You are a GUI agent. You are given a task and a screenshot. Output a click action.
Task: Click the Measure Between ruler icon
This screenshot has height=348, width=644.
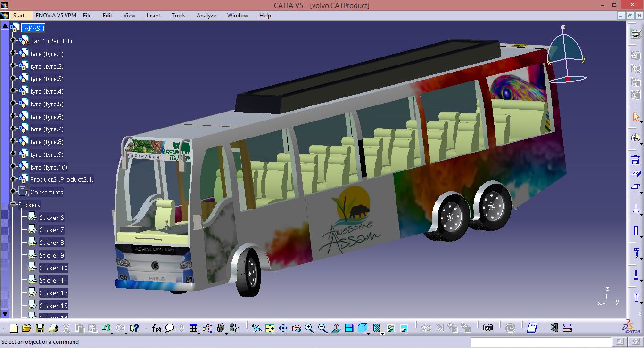pyautogui.click(x=567, y=328)
